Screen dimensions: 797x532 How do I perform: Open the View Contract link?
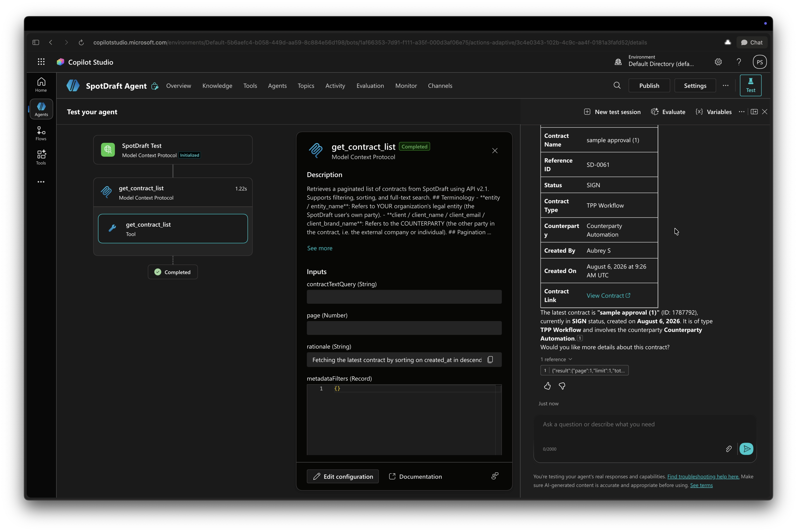pos(608,295)
